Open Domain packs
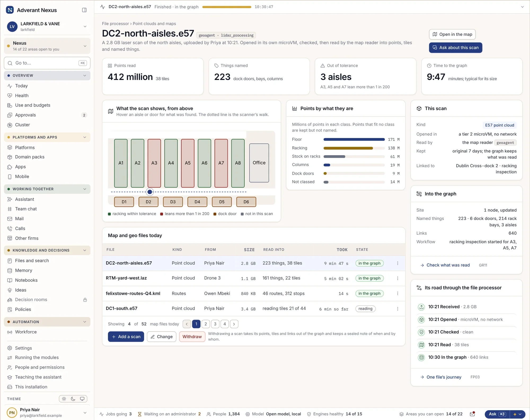 click(x=47, y=157)
